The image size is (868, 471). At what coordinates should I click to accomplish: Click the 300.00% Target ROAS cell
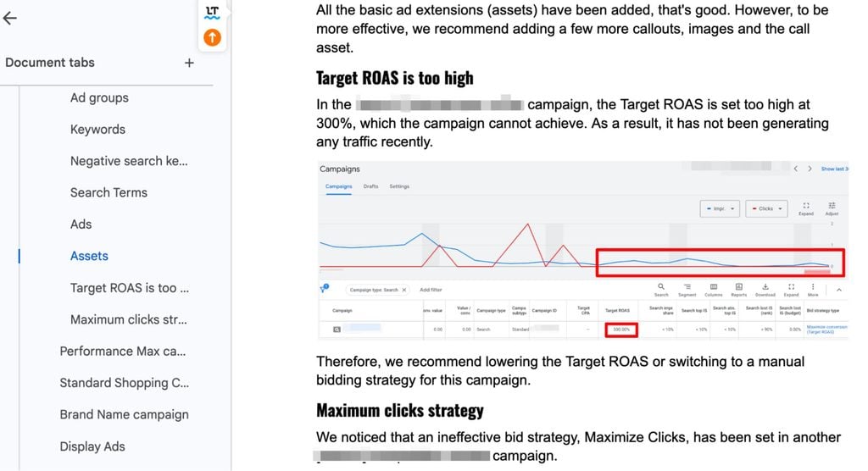click(x=621, y=330)
